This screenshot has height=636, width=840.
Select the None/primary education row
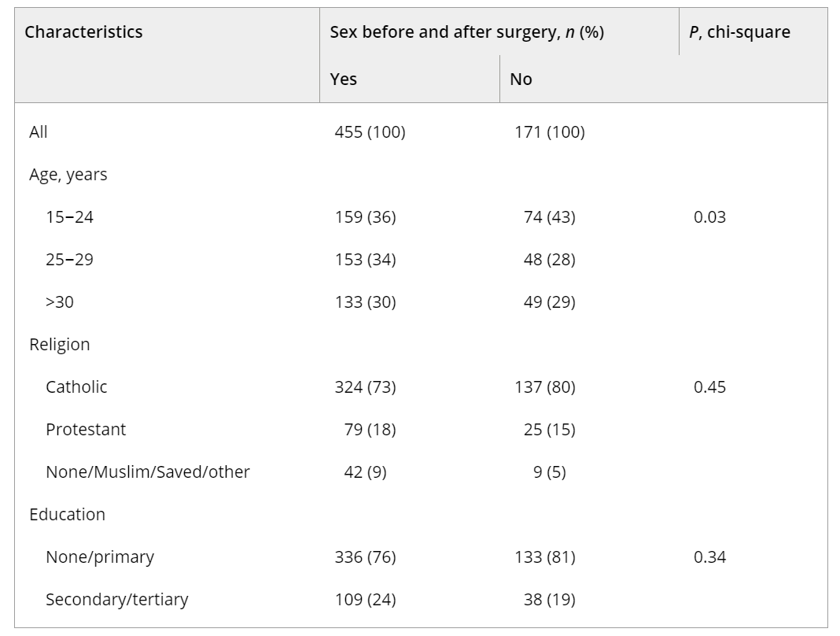coord(100,557)
